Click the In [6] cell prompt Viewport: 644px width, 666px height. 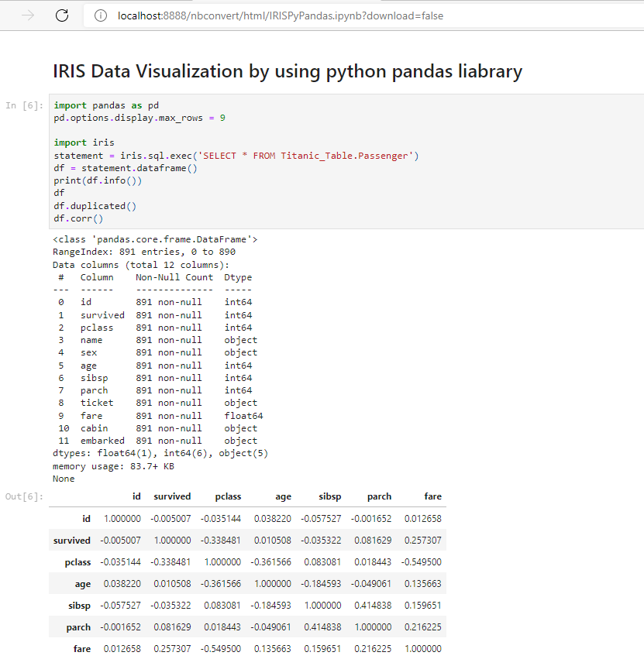[24, 105]
